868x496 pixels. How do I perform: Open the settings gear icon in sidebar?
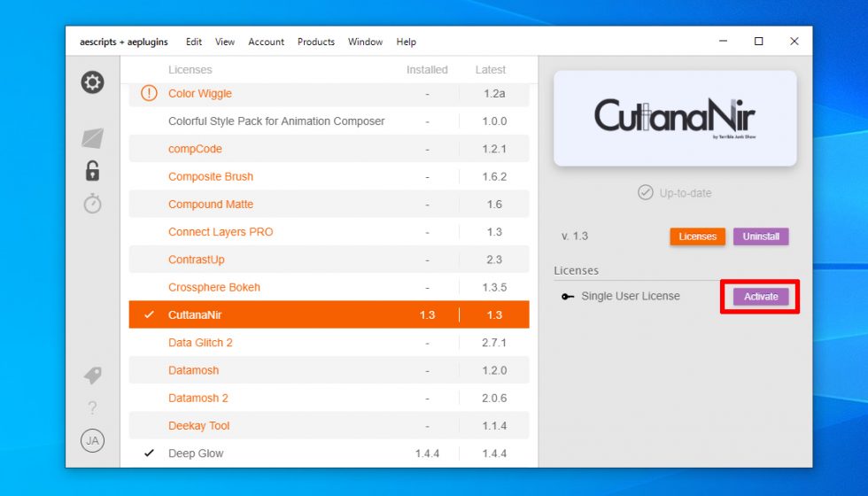pyautogui.click(x=92, y=82)
